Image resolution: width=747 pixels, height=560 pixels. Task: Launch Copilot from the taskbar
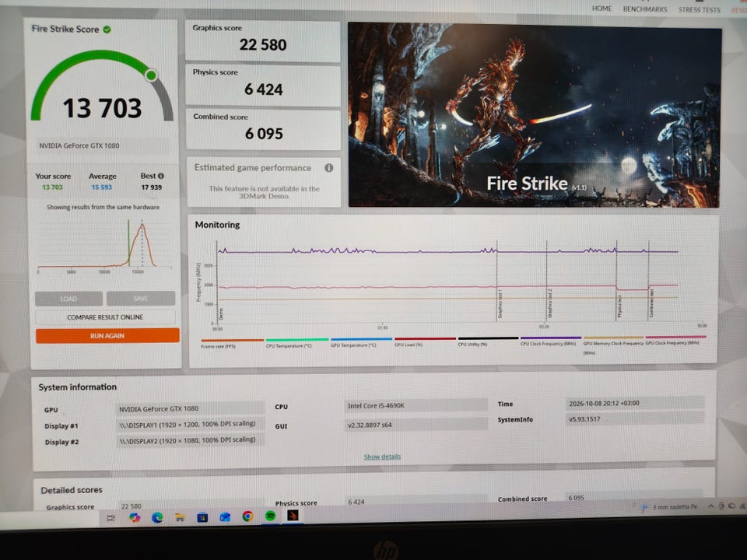click(x=135, y=518)
